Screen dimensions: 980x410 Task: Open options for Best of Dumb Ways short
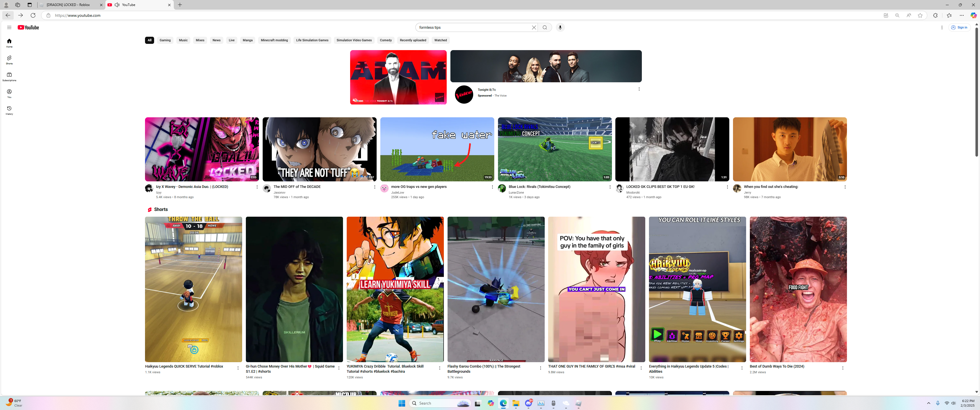(x=843, y=368)
